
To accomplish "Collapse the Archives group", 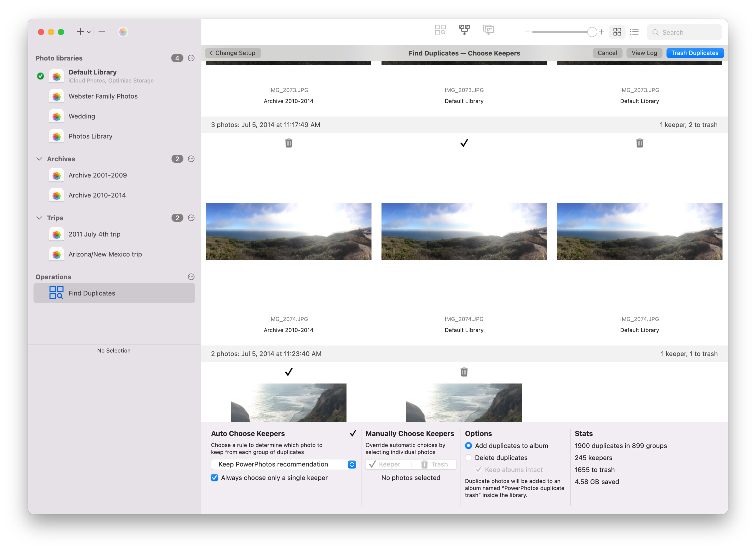I will (x=39, y=159).
